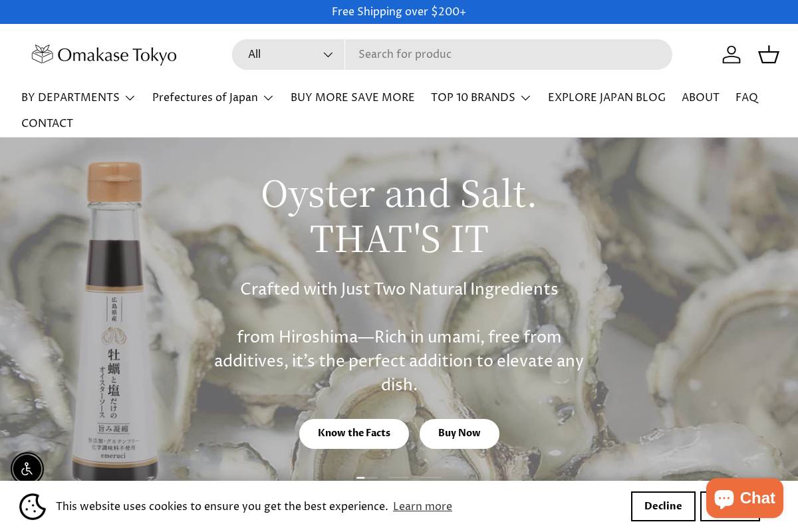Viewport: 798px width, 532px height.
Task: Click Buy Now on the hero banner
Action: coord(459,434)
